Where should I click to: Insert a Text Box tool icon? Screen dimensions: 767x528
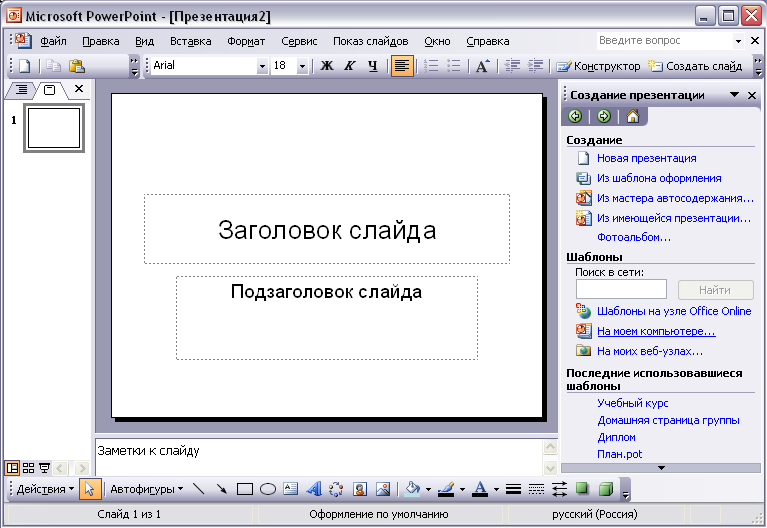[291, 489]
